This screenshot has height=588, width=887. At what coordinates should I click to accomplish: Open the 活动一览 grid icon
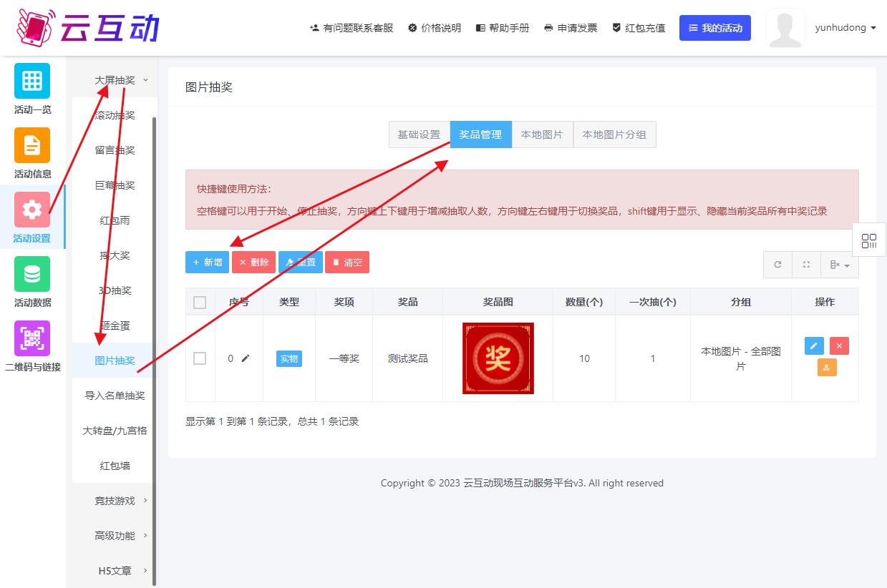tap(32, 81)
